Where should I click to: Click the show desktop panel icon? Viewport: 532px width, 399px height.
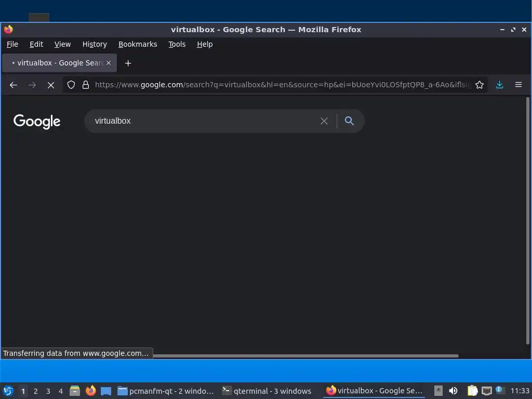[x=106, y=391]
